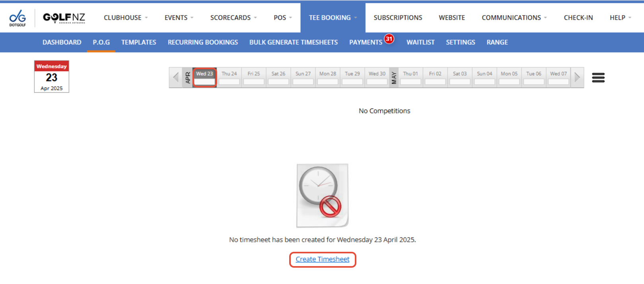Select Thu 01 May in date strip
644x284 pixels.
tap(410, 78)
